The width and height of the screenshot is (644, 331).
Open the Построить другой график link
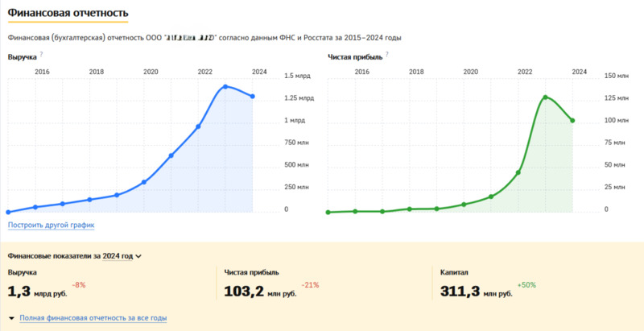(51, 225)
